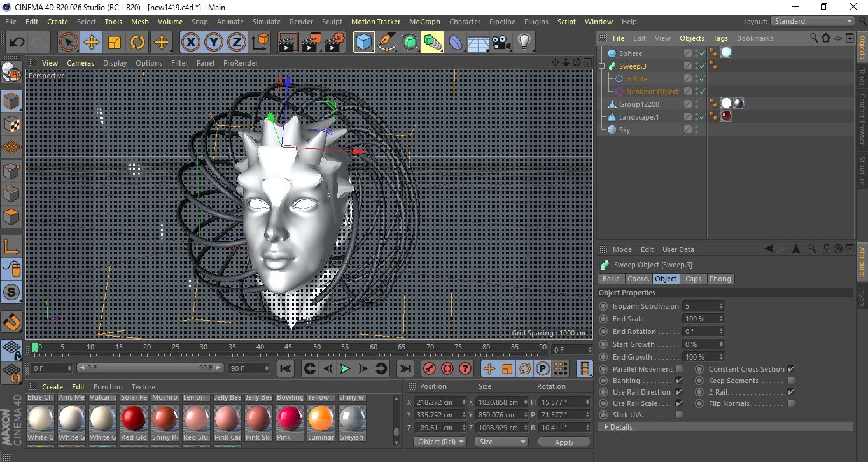
Task: Open the Object (Rel) coordinate dropdown
Action: tap(440, 442)
